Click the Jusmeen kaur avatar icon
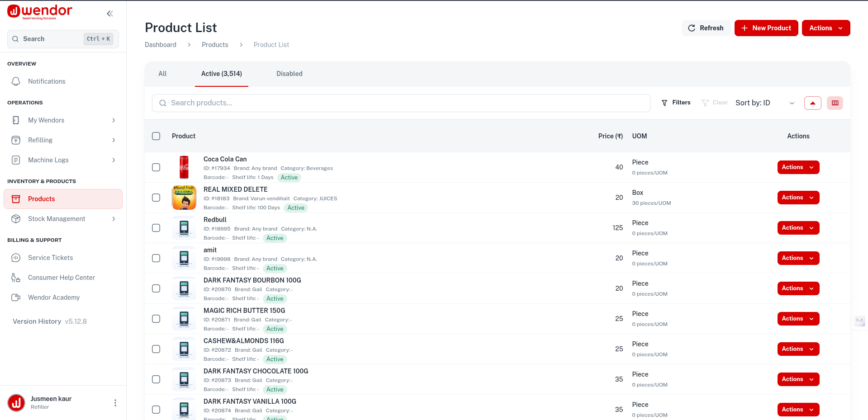 [16, 402]
